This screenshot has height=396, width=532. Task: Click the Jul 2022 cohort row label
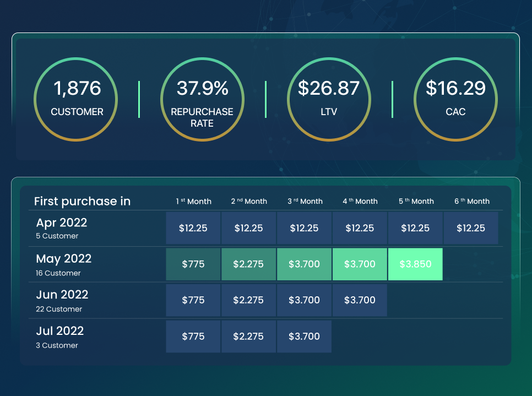point(59,336)
